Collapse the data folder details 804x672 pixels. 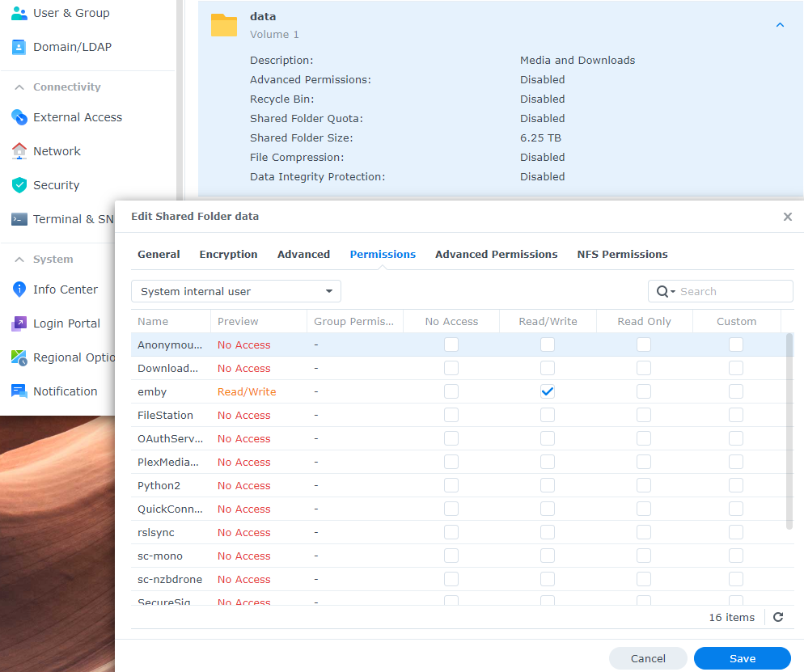pyautogui.click(x=780, y=25)
